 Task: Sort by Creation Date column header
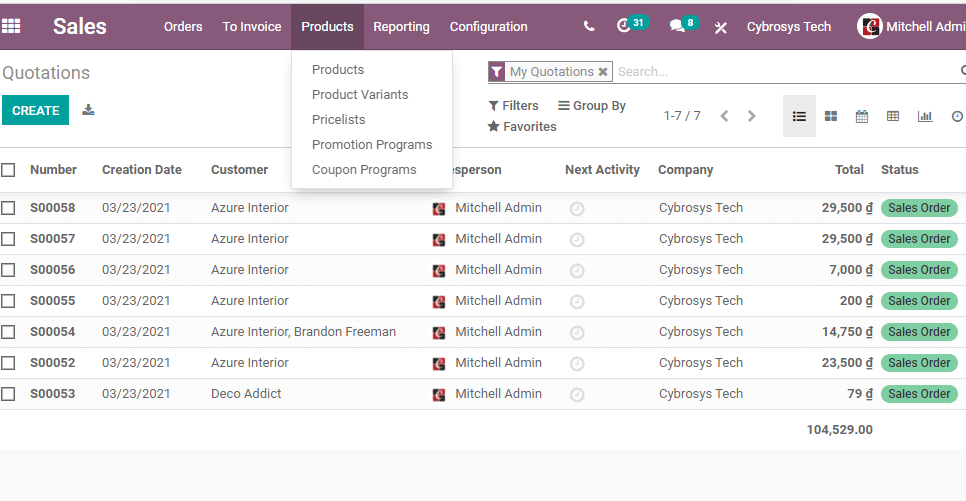tap(142, 169)
